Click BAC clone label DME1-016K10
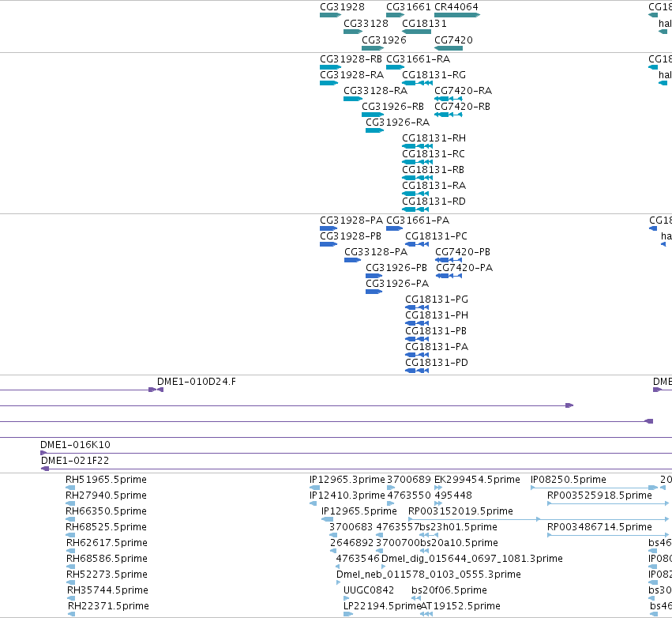The image size is (672, 618). tap(75, 445)
